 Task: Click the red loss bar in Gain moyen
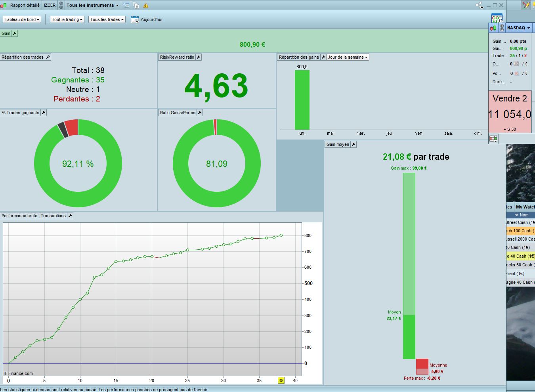click(x=422, y=367)
